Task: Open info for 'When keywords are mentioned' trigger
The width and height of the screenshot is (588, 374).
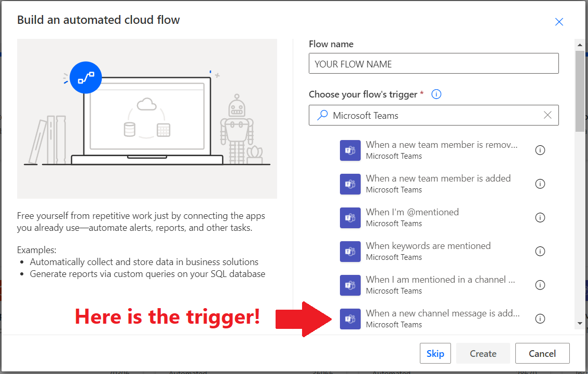Action: [540, 252]
